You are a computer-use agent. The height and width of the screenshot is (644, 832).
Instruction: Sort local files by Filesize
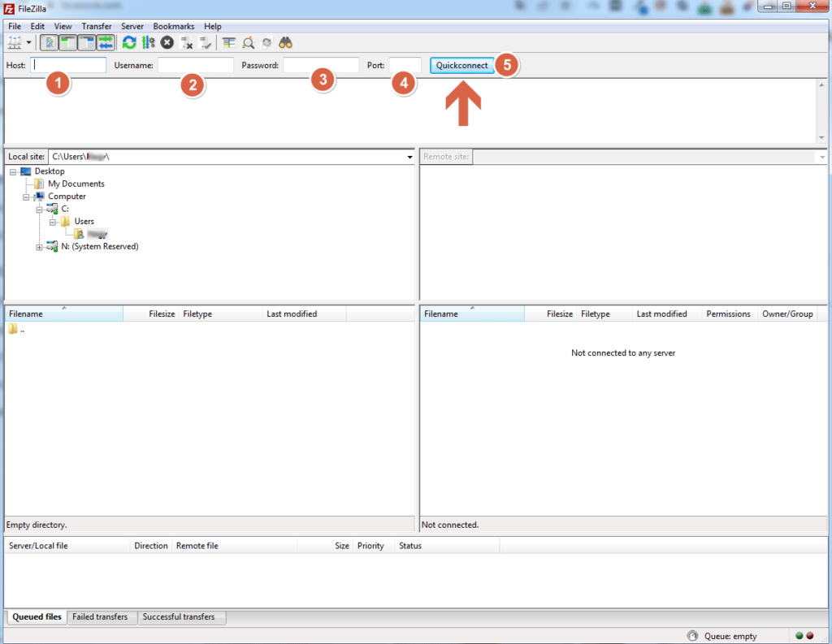(x=150, y=313)
